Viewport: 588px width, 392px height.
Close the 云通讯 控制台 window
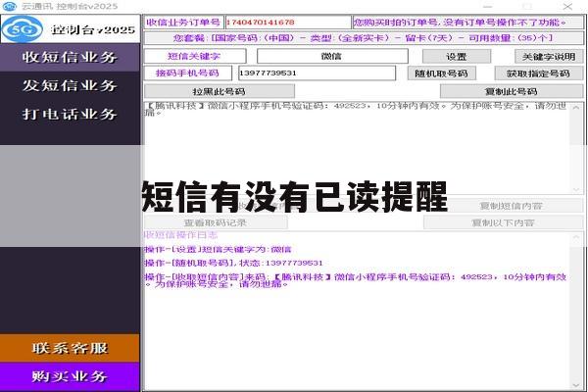point(567,7)
